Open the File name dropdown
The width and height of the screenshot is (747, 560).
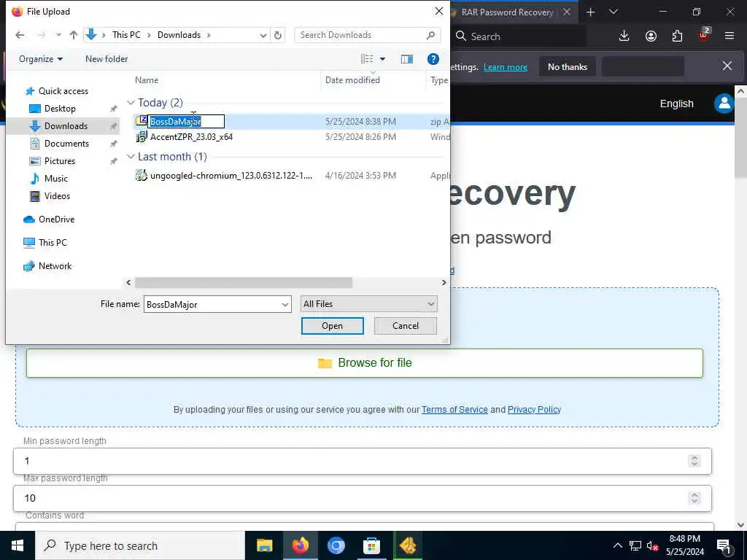tap(285, 304)
